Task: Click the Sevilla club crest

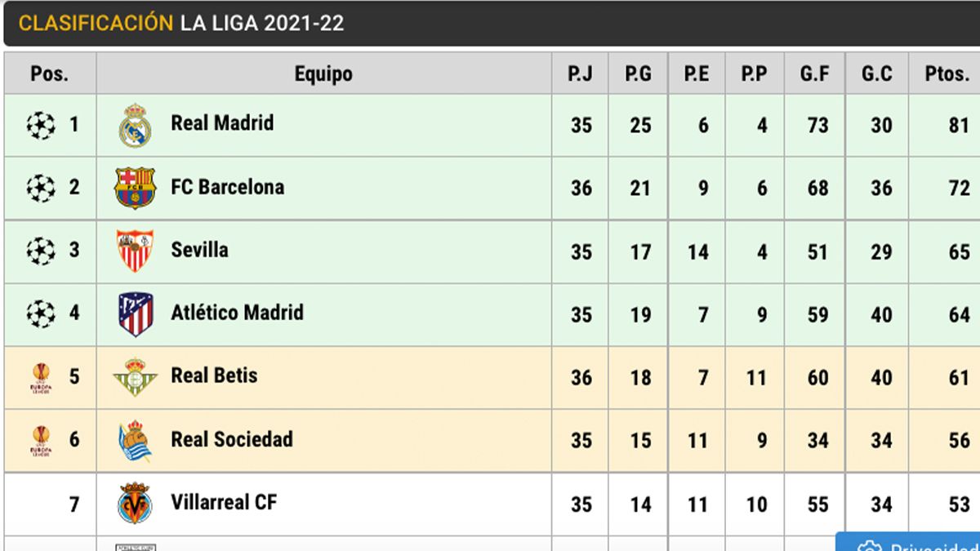Action: coord(135,250)
